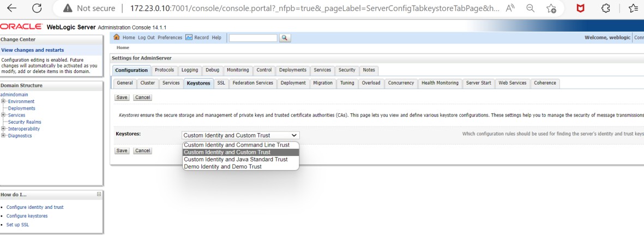This screenshot has width=644, height=235.
Task: Open the Overload sub-tab
Action: [371, 83]
